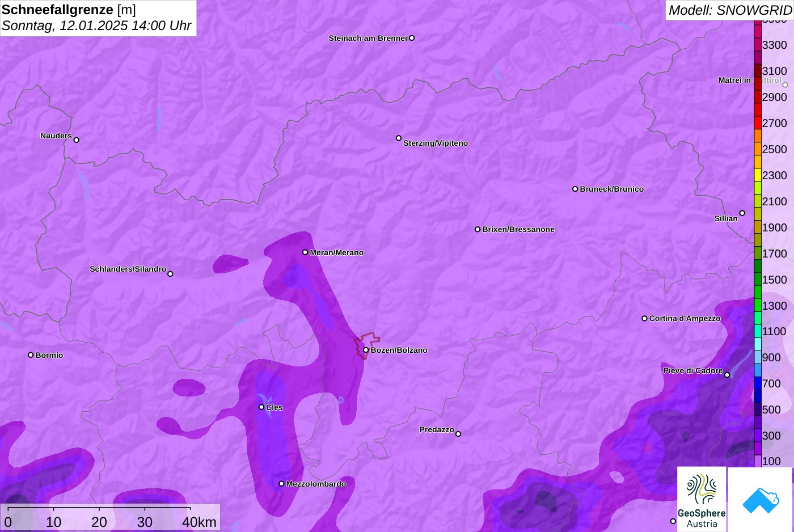Click the Bozen/Bolzano city marker

click(x=366, y=350)
